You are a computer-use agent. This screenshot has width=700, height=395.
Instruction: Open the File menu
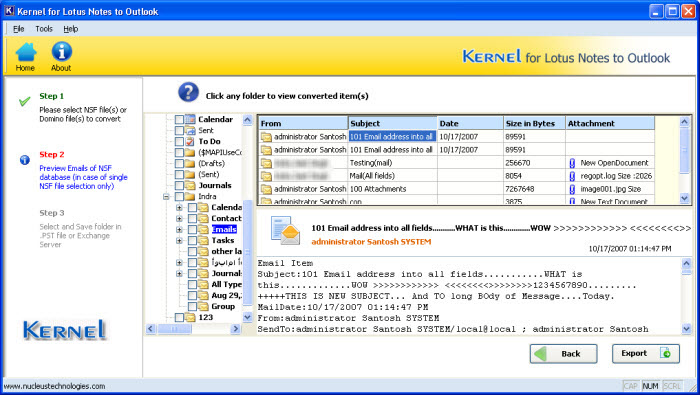[19, 29]
